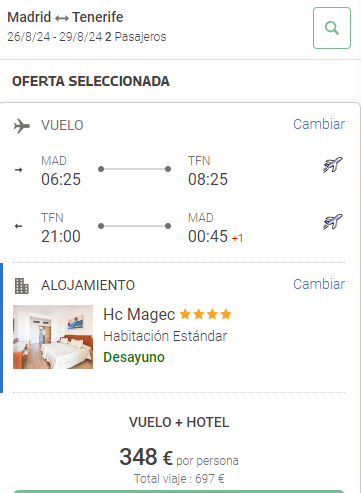
Task: Change the selected flight via Cambiar
Action: [319, 124]
